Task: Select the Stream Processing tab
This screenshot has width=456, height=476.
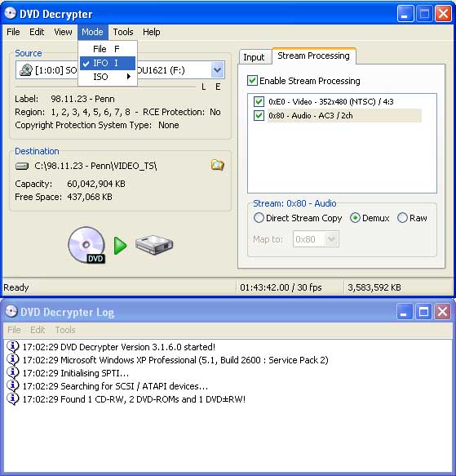Action: 314,56
